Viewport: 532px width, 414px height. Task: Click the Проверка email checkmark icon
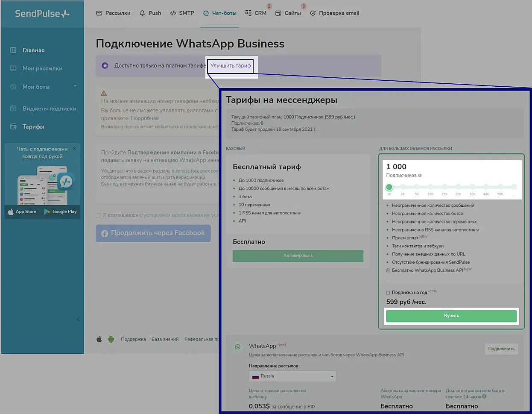pyautogui.click(x=313, y=13)
